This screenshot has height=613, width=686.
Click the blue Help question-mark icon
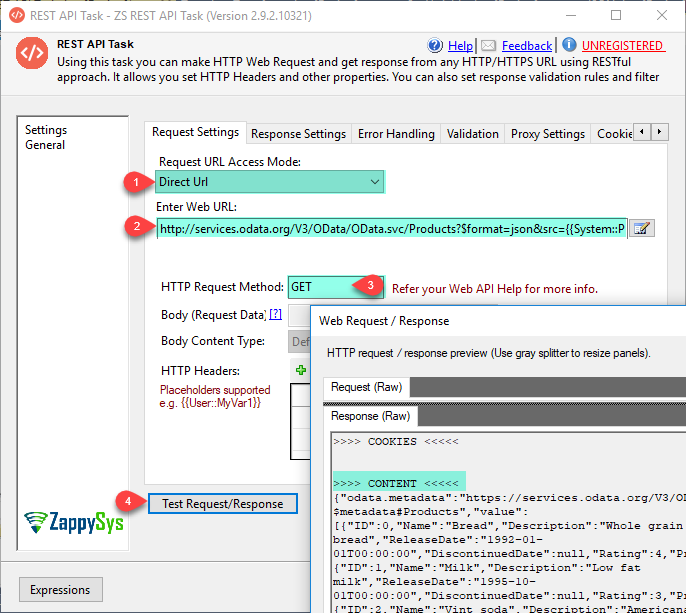[x=435, y=45]
